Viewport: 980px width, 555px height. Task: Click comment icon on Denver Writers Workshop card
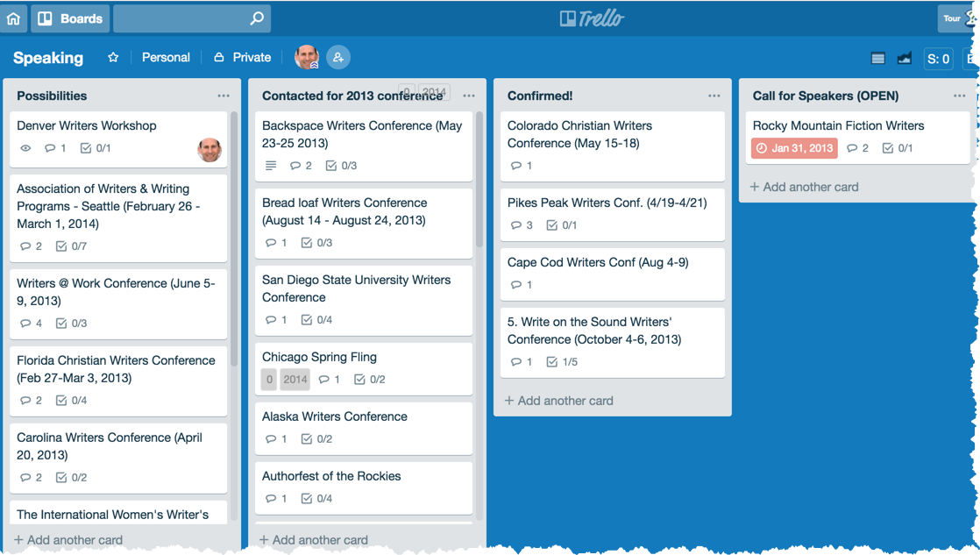50,148
